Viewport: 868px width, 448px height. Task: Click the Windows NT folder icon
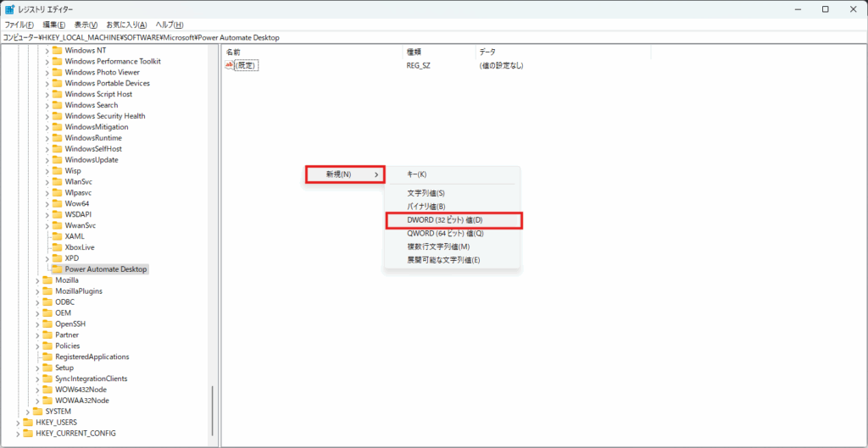point(57,50)
